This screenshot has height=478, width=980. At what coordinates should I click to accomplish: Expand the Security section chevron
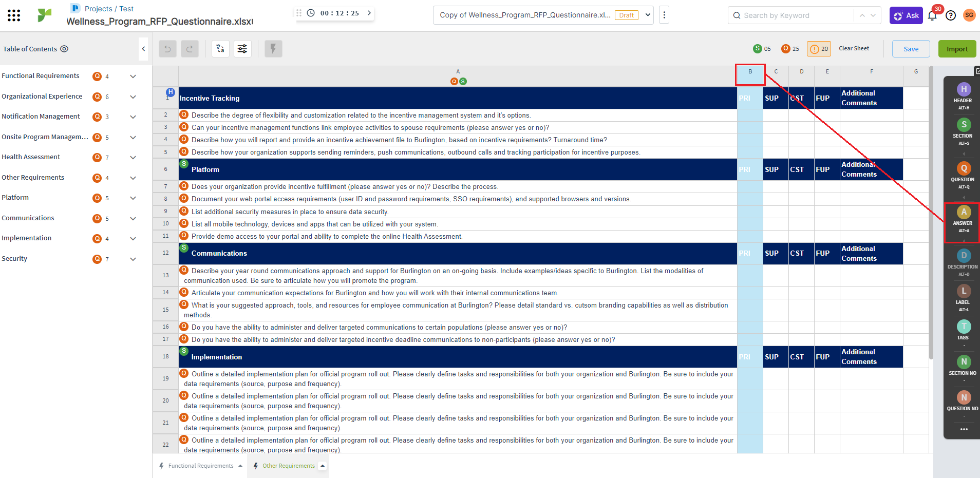tap(133, 259)
